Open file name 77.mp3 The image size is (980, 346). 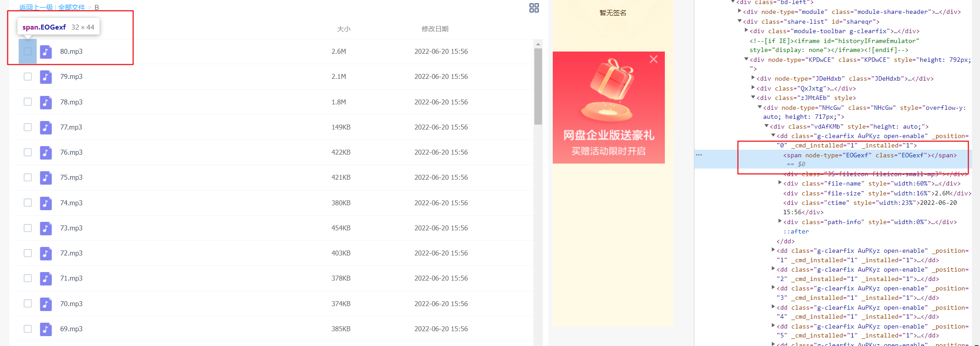click(71, 127)
